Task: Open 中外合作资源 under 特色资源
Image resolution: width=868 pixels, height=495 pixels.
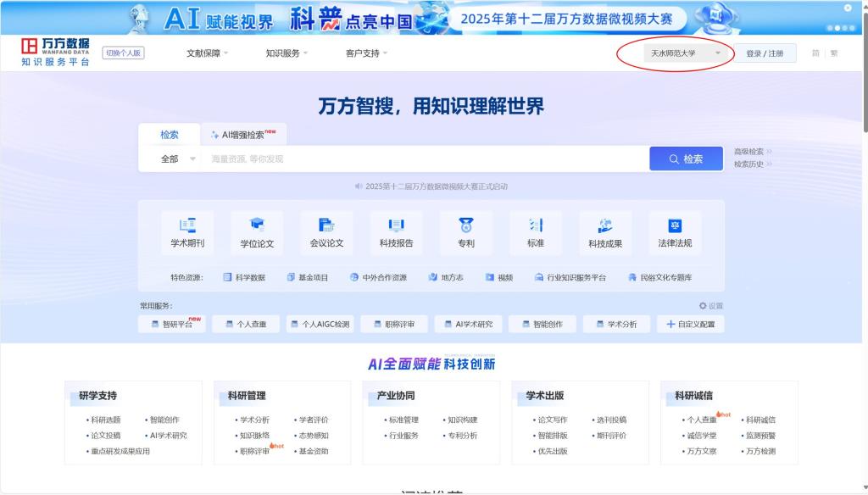Action: coord(379,277)
